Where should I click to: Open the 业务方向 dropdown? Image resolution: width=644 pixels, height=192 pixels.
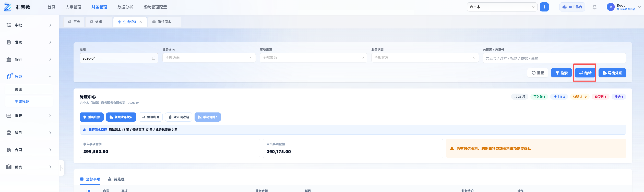point(209,58)
